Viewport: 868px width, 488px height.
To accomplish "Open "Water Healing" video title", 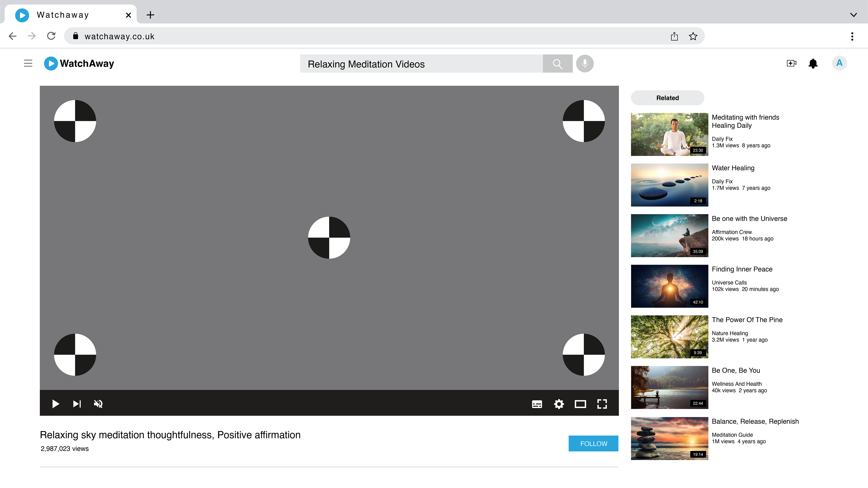I will click(x=733, y=168).
